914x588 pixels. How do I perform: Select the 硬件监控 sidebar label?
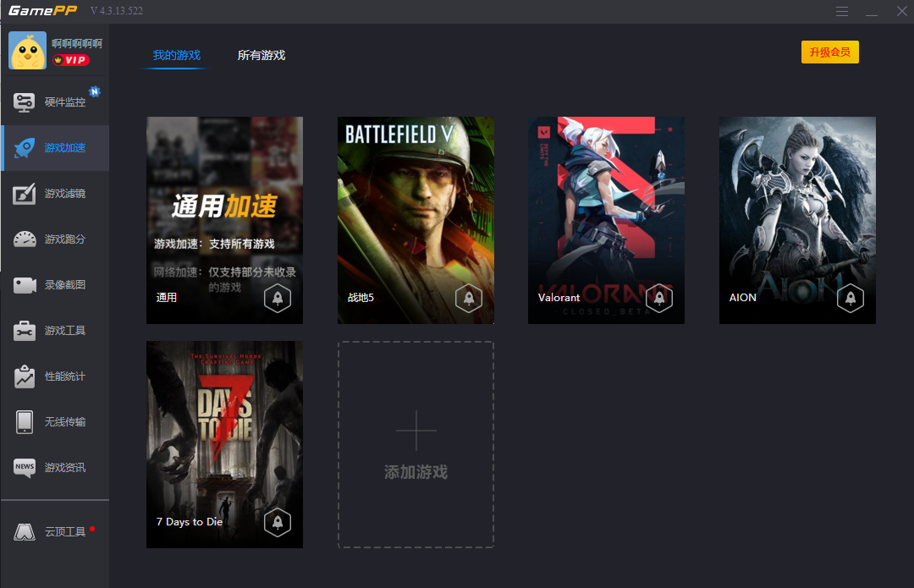[65, 102]
